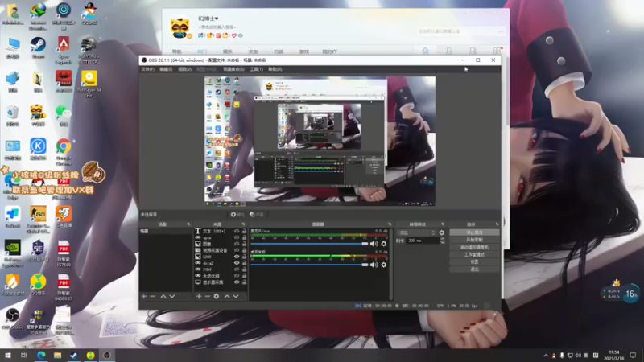The image size is (644, 362).
Task: Open the 场景集合(S) menu
Action: (233, 69)
